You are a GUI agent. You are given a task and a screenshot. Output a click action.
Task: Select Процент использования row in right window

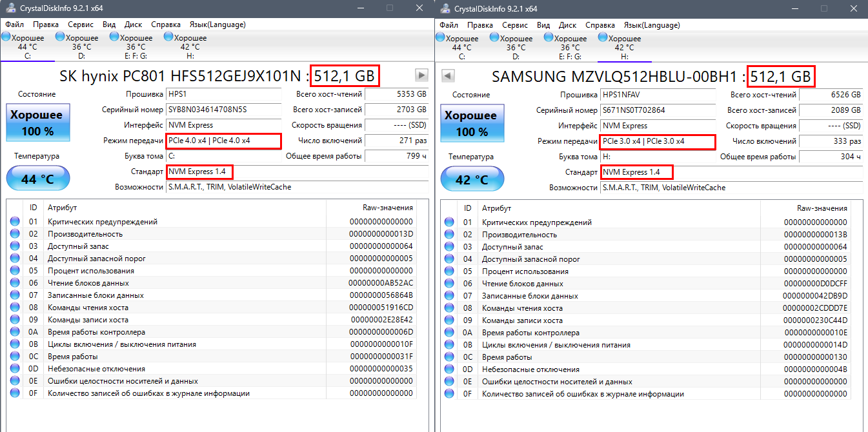[x=645, y=271]
